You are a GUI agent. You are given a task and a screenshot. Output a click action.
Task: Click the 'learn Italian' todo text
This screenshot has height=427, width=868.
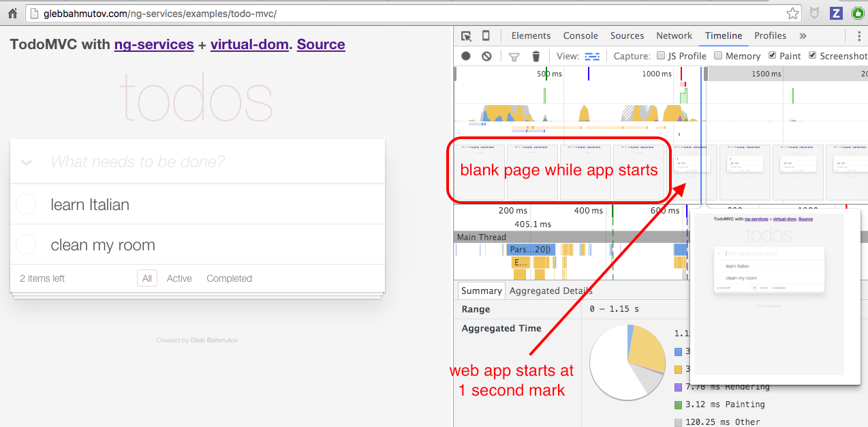point(90,205)
